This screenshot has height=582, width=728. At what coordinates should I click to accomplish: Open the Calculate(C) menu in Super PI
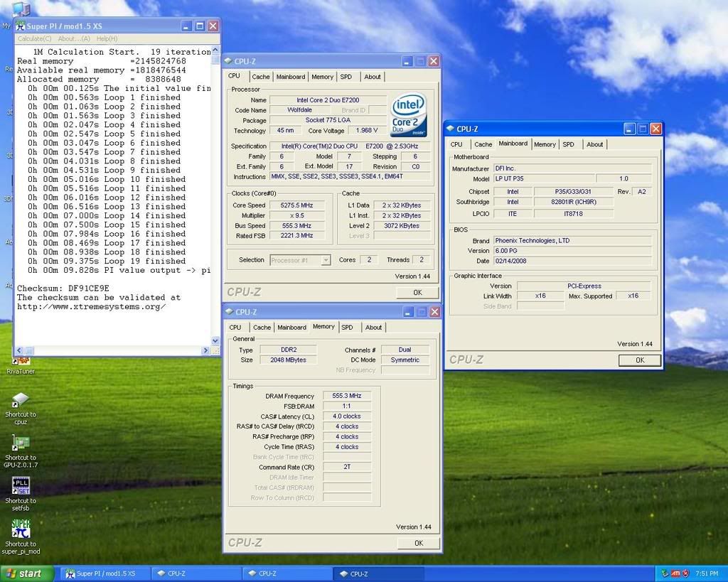coord(34,38)
